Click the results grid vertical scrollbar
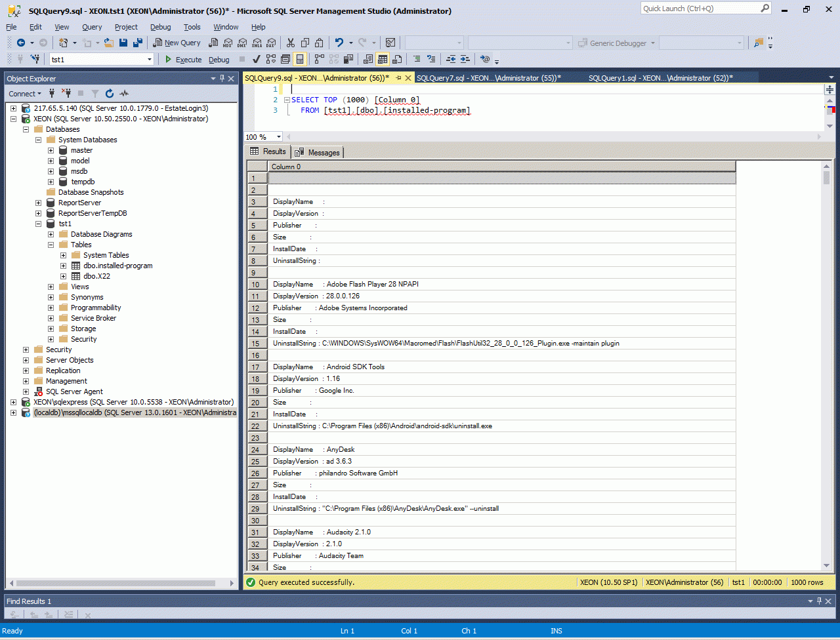840x640 pixels. pos(826,366)
